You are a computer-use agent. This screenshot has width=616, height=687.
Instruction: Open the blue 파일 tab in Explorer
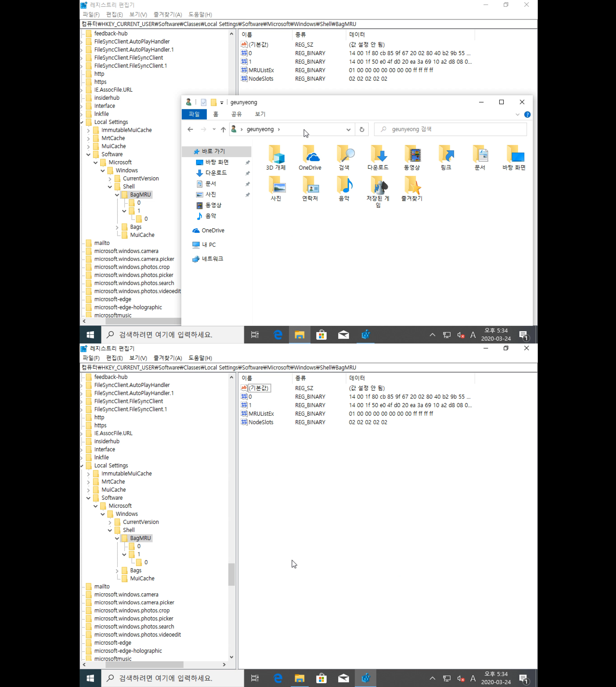[x=194, y=114]
